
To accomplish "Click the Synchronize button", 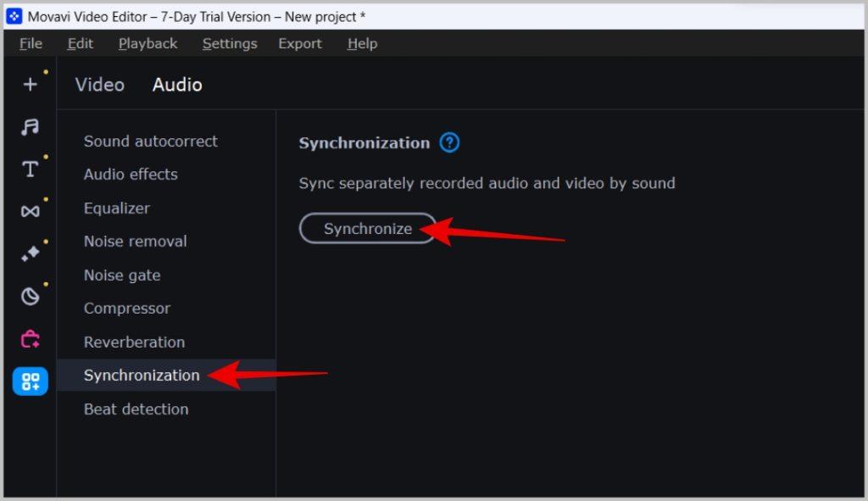I will coord(368,228).
